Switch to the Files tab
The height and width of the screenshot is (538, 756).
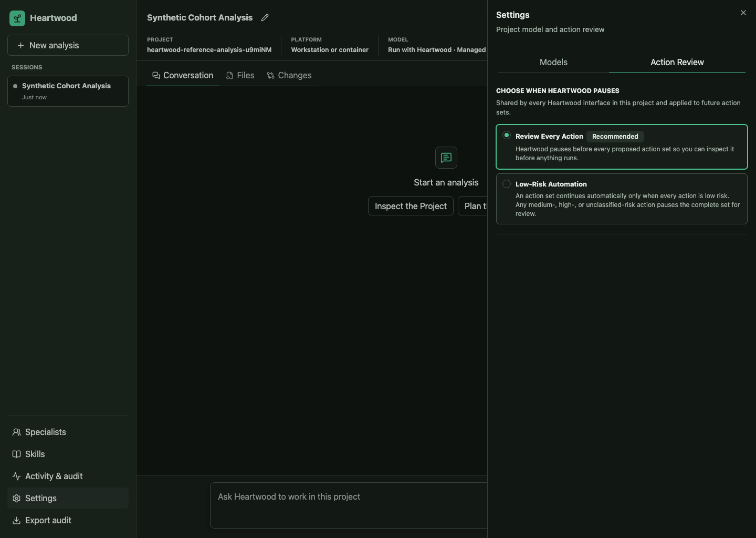[240, 76]
